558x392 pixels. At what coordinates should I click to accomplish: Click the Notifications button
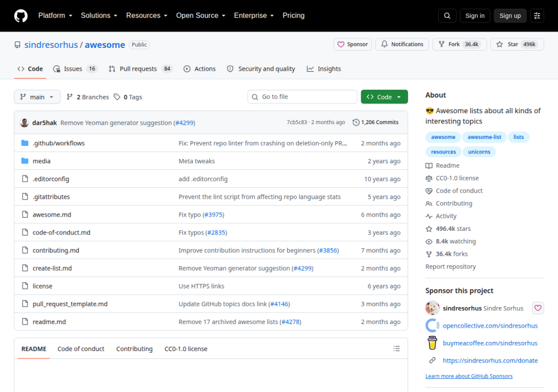tap(402, 44)
